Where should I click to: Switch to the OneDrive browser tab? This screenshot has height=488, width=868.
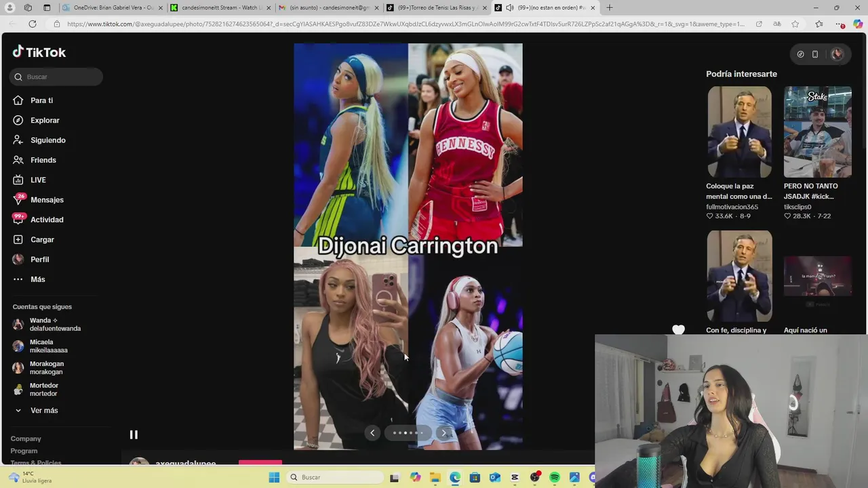click(112, 7)
